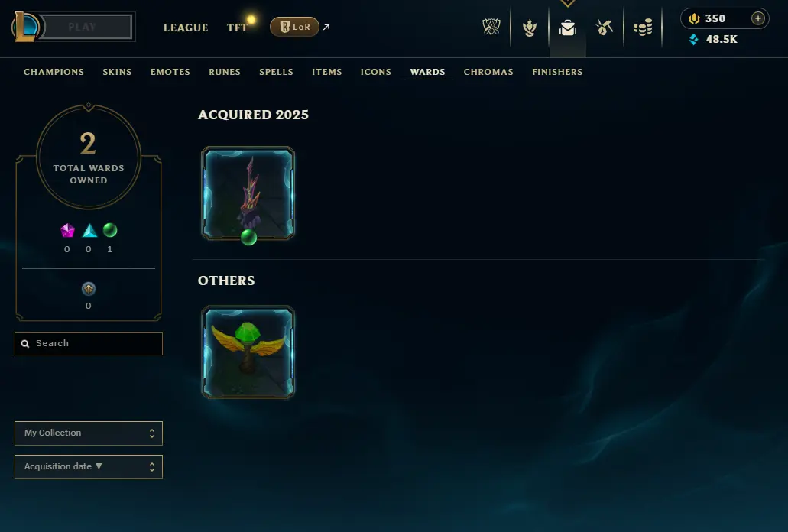Screen dimensions: 788x532
Task: Open the My Collection dropdown
Action: 89,433
